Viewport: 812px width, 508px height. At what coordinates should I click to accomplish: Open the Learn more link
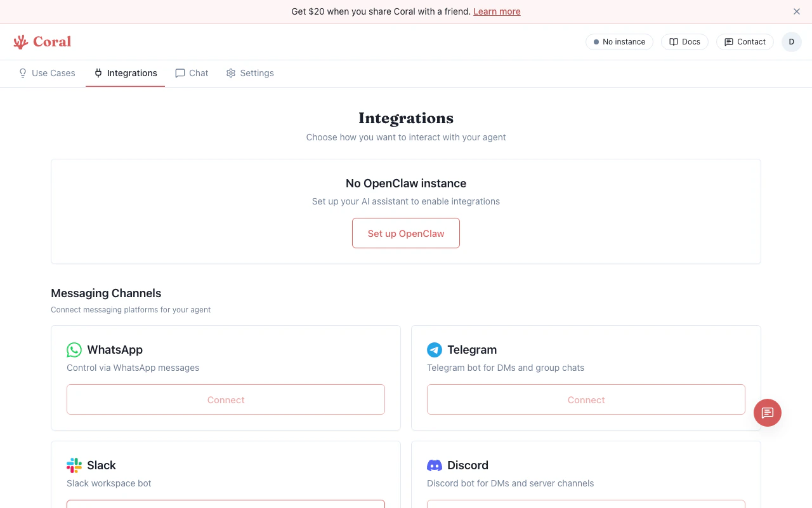pos(497,11)
